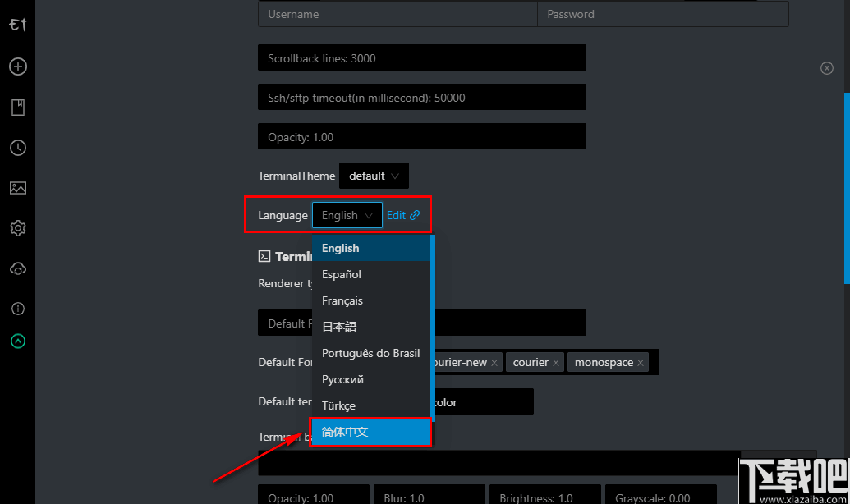
Task: Select Español language option
Action: tap(370, 274)
